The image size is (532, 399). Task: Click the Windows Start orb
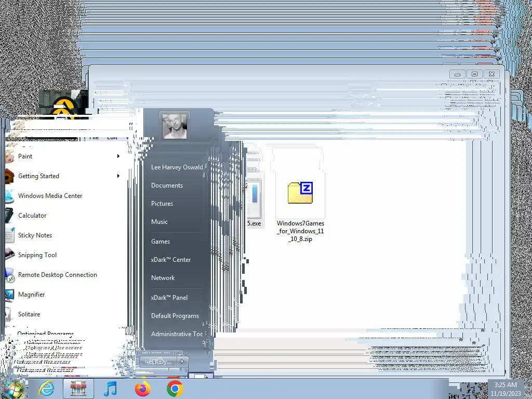coord(13,389)
